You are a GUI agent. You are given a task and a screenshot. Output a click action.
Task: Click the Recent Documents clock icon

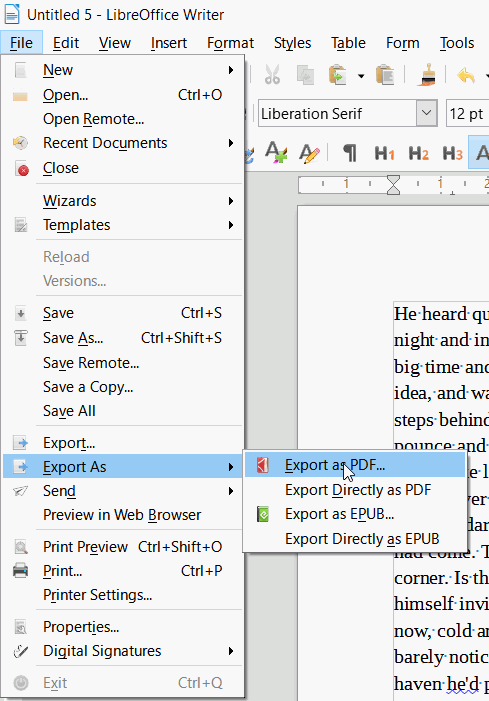click(20, 143)
